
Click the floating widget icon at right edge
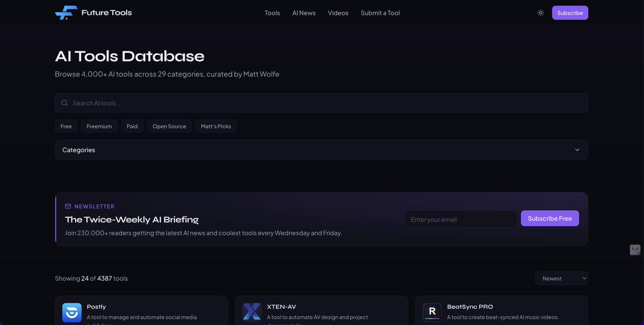click(x=635, y=249)
